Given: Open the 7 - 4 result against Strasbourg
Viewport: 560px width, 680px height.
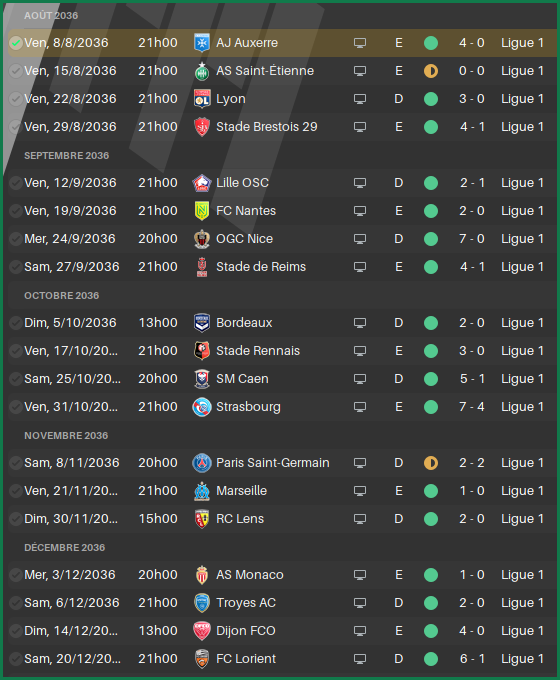Looking at the screenshot, I should (472, 407).
